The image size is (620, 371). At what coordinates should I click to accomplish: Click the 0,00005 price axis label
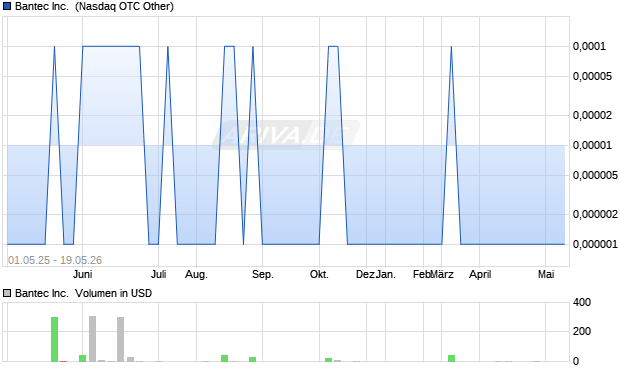(x=592, y=76)
